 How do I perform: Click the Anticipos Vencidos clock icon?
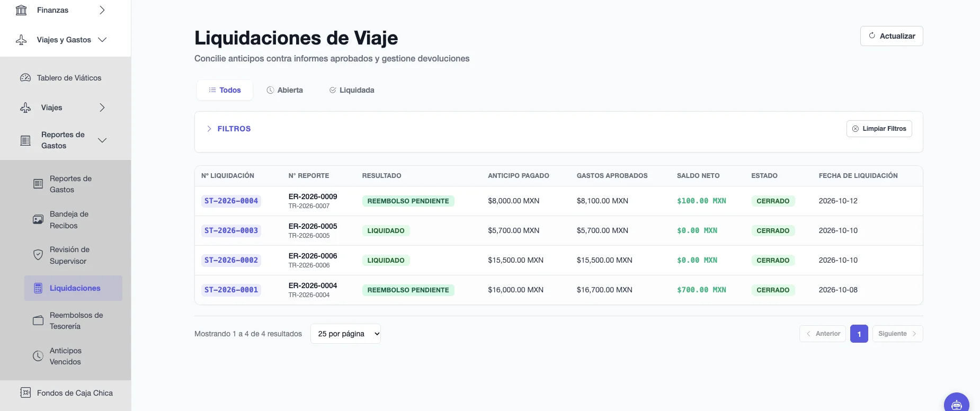[x=38, y=356]
